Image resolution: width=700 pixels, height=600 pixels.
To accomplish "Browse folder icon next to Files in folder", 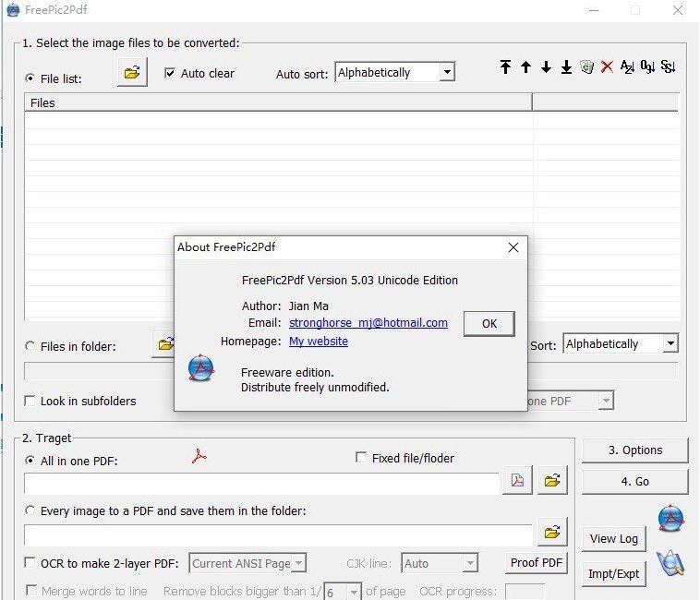I will click(x=164, y=344).
